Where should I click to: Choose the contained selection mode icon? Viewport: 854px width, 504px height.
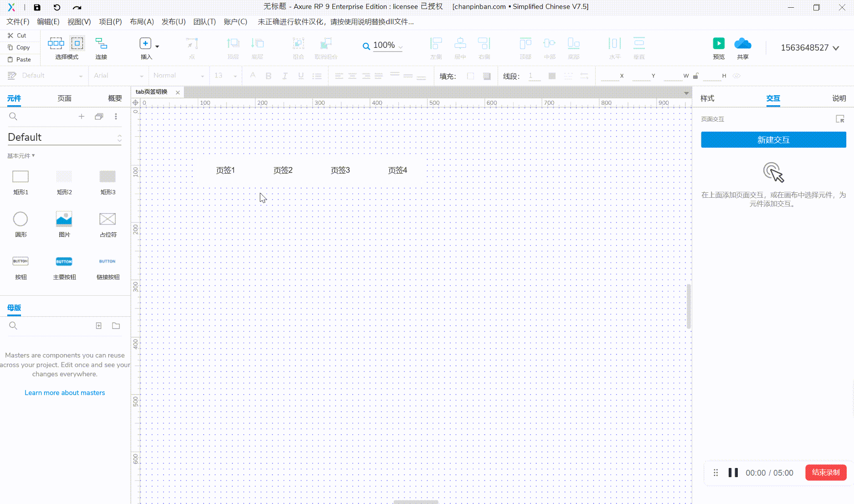(77, 43)
